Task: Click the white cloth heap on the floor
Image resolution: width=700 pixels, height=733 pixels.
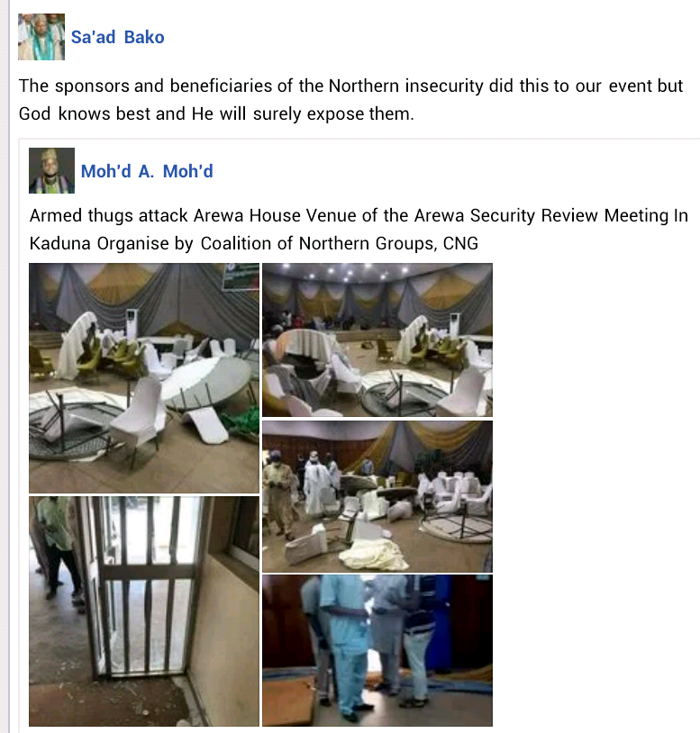Action: coord(375,556)
